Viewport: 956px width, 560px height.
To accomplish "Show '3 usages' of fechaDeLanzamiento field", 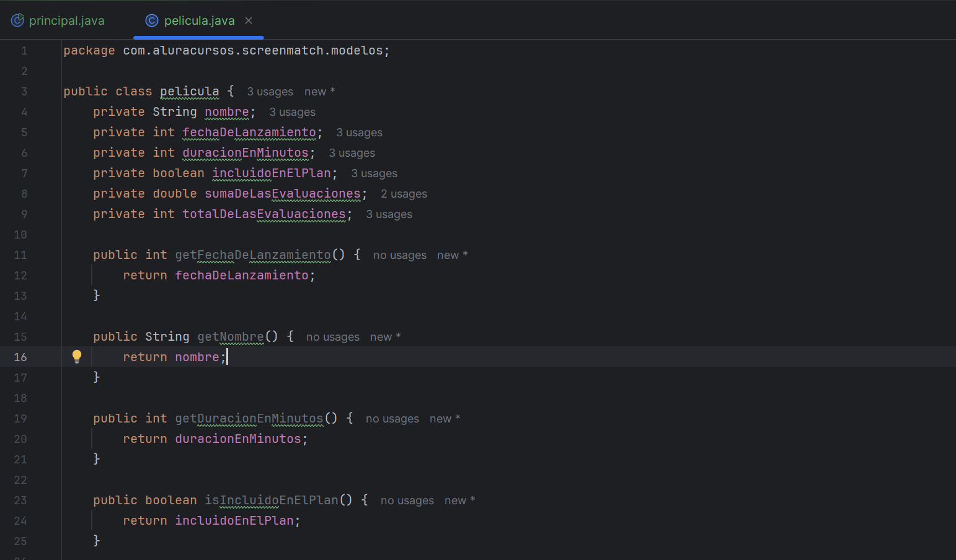I will (360, 133).
